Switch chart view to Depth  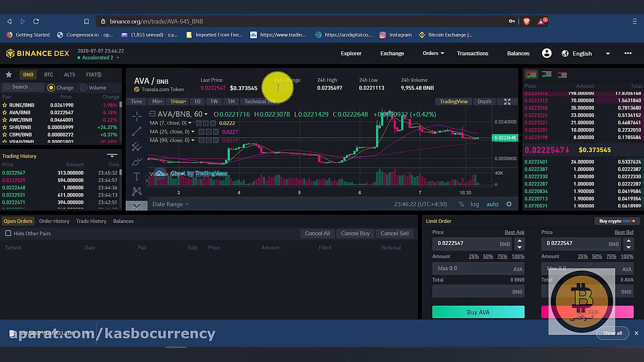coord(484,102)
